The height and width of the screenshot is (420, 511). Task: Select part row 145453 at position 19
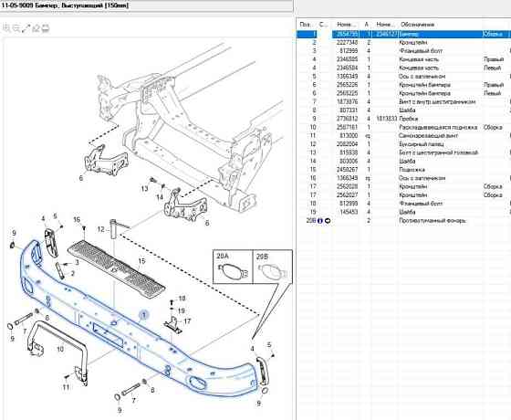pyautogui.click(x=403, y=212)
